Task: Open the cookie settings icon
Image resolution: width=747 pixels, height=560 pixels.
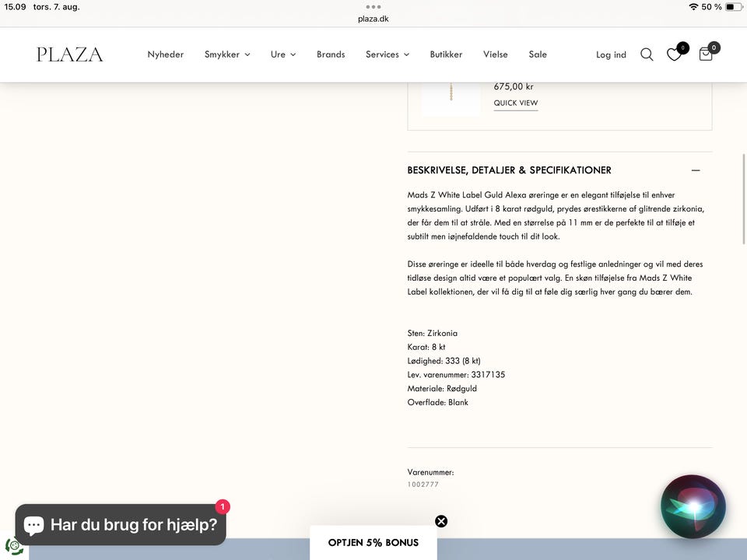Action: [x=14, y=546]
